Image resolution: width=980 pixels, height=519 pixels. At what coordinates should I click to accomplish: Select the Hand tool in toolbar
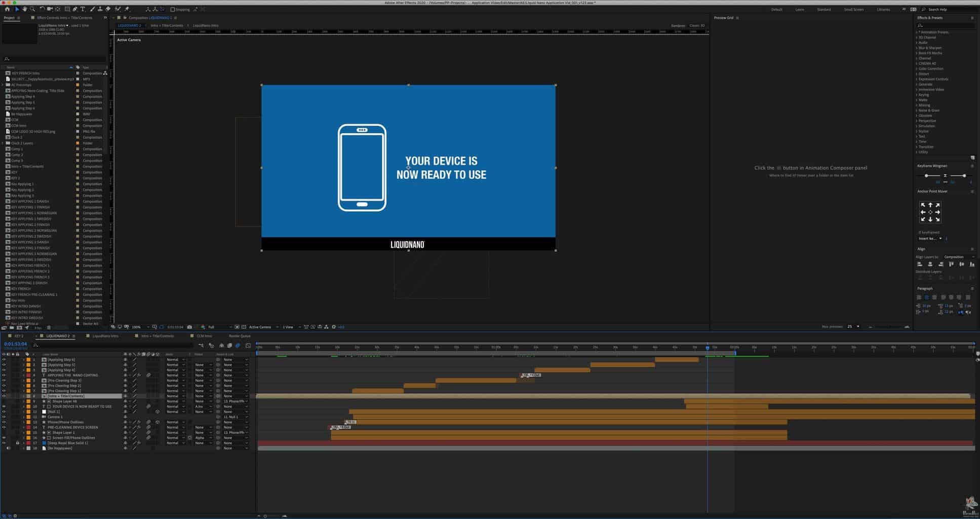click(24, 9)
